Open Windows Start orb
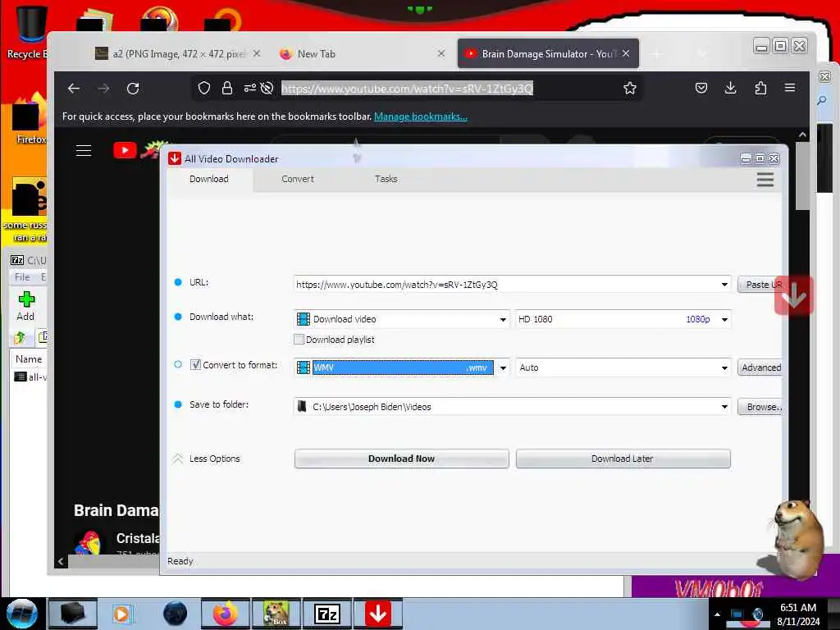This screenshot has width=840, height=630. click(x=21, y=614)
